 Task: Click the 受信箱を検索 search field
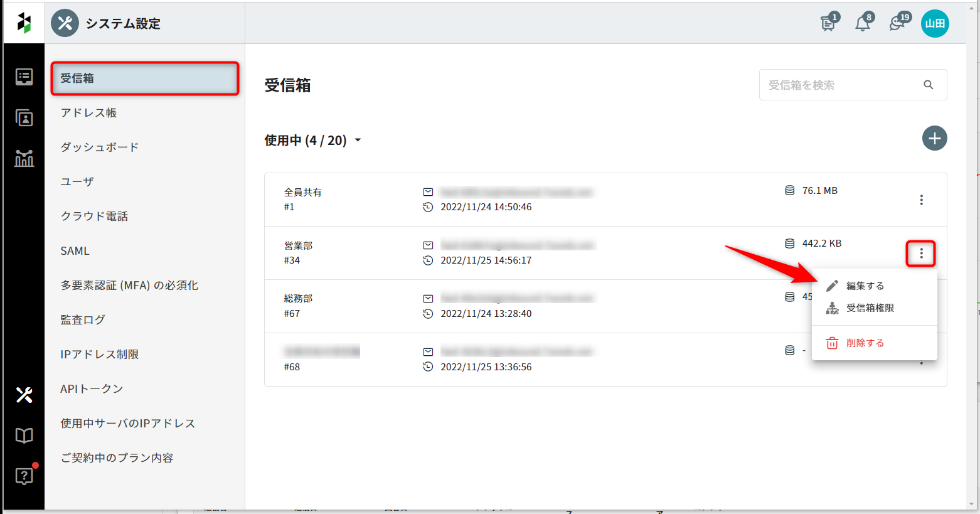pos(841,85)
